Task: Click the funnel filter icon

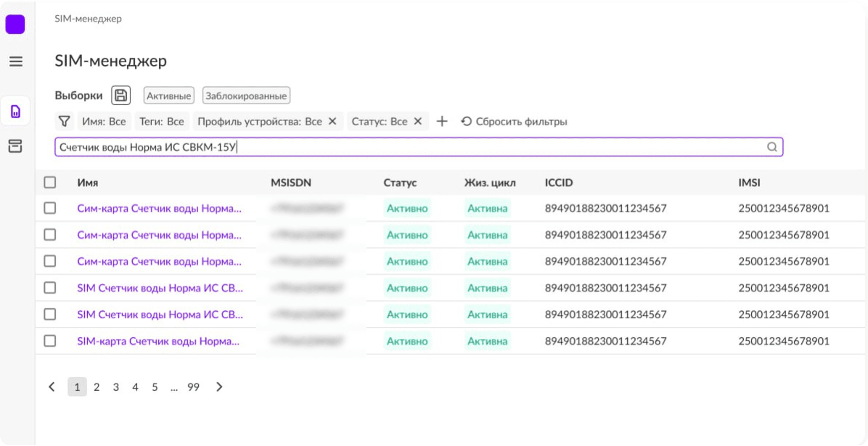Action: (64, 121)
